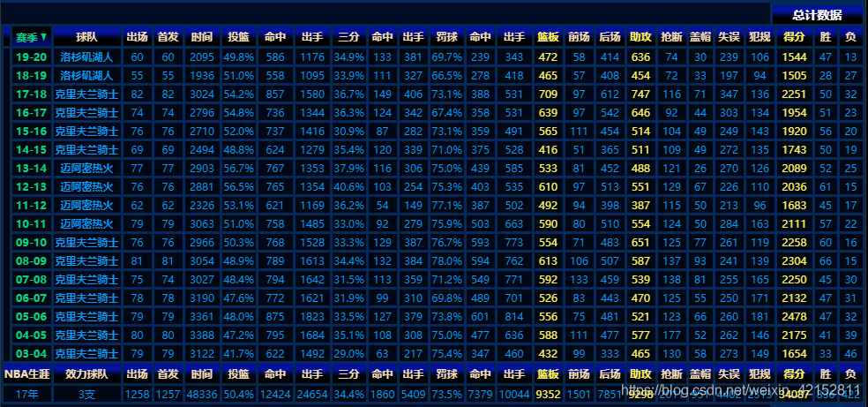
Task: Open the 05-06 season link
Action: coord(32,317)
